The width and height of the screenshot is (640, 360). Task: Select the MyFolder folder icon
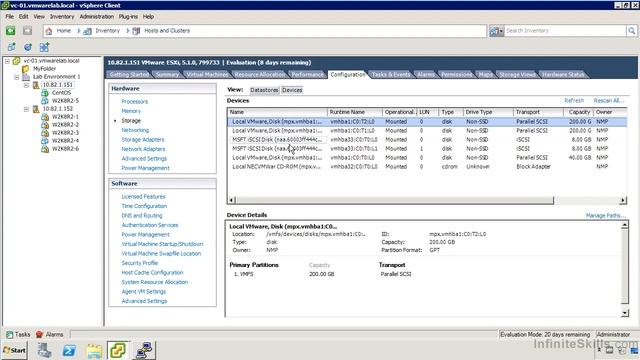click(x=26, y=69)
